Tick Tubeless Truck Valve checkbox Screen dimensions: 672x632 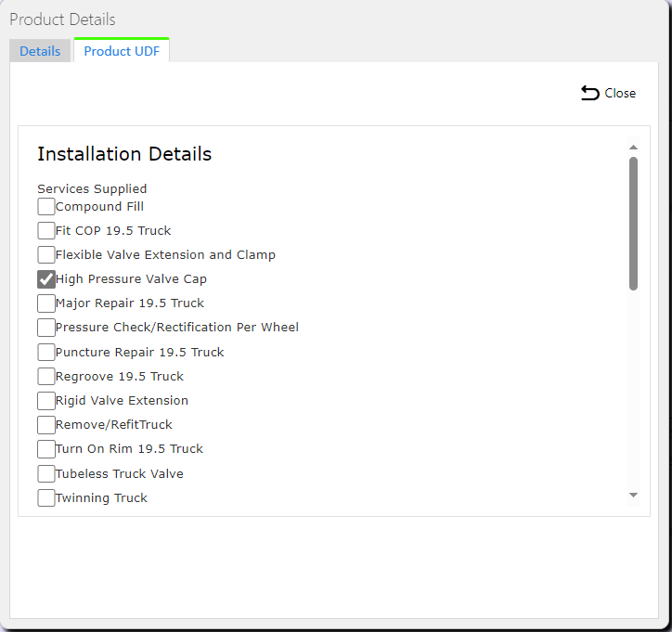tap(46, 474)
